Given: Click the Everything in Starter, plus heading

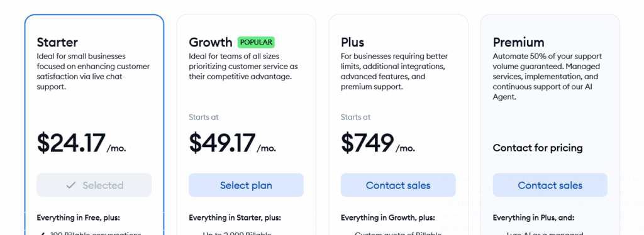Looking at the screenshot, I should [x=235, y=218].
